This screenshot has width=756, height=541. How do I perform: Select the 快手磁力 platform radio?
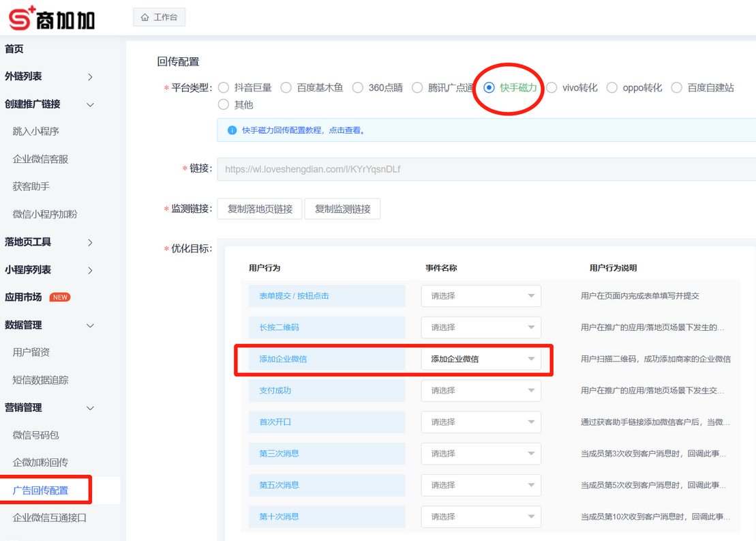[x=489, y=87]
